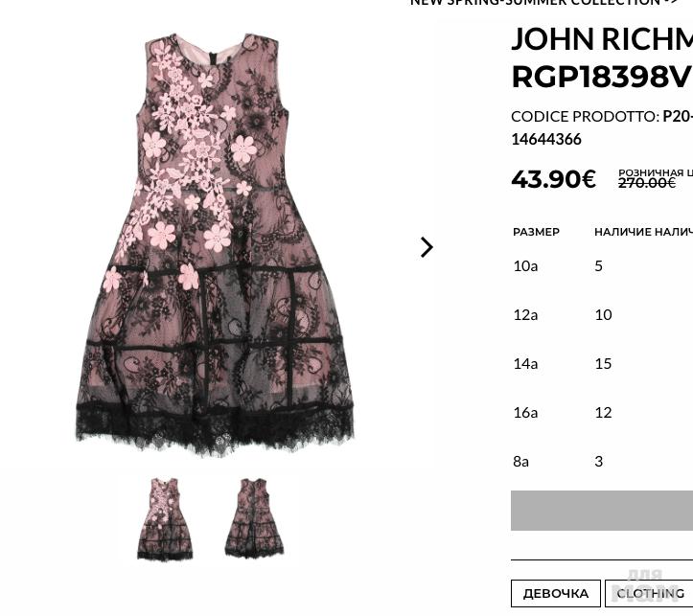Click the gray button below size table

pyautogui.click(x=602, y=511)
